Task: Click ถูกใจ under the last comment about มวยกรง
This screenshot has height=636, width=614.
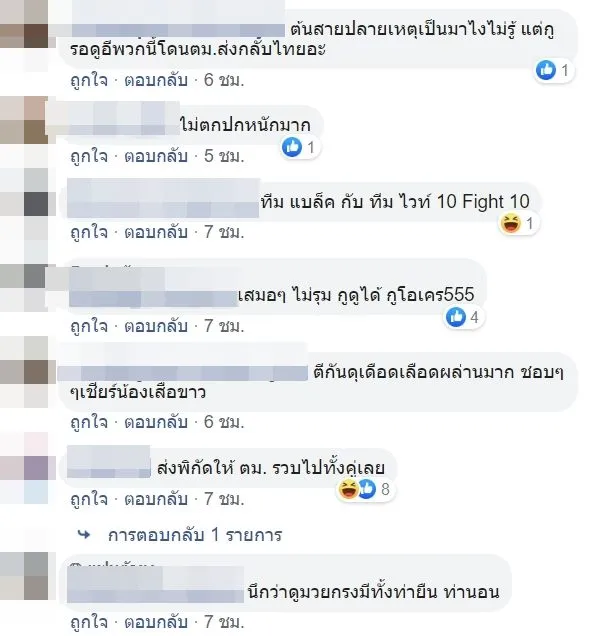Action: pos(89,622)
